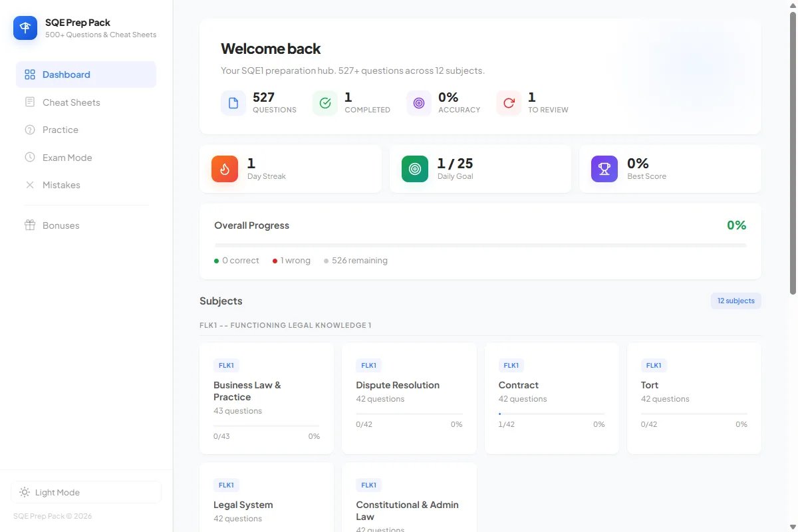This screenshot has width=798, height=532.
Task: Click the Best Score trophy icon
Action: pos(604,169)
